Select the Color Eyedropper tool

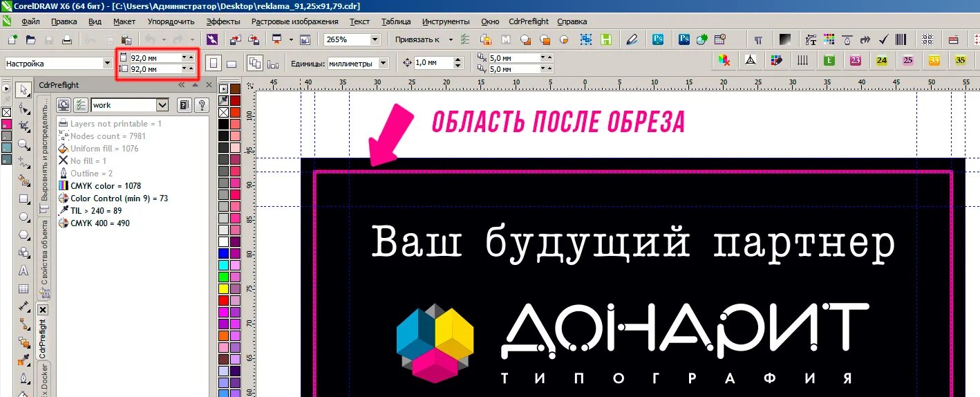point(24,360)
